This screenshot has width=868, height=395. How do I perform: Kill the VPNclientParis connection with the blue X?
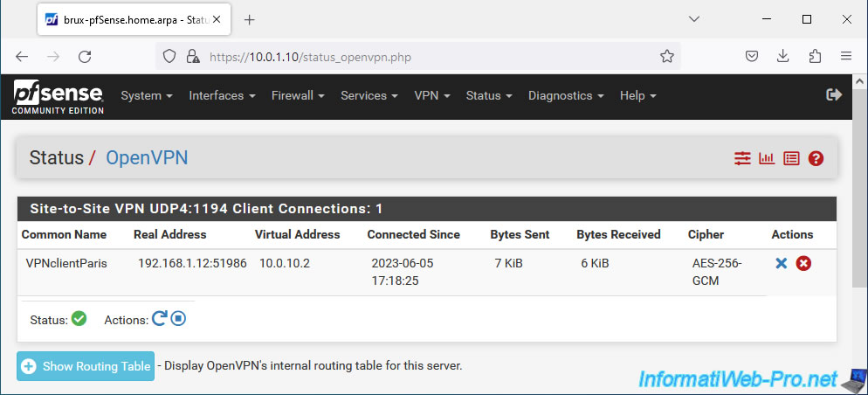781,264
